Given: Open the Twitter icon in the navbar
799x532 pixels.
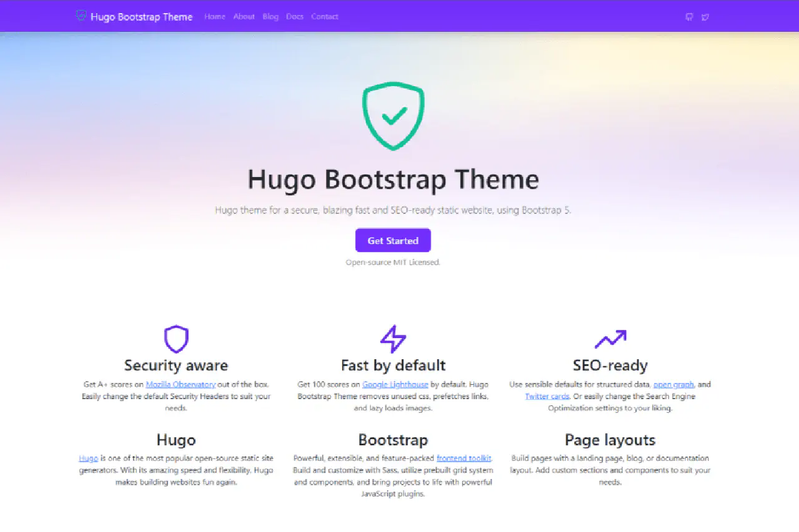Looking at the screenshot, I should [x=705, y=17].
